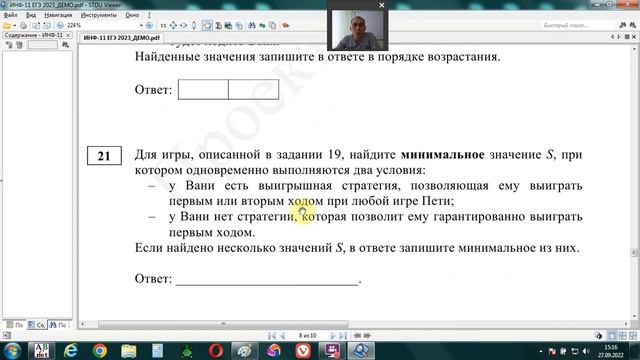This screenshot has width=640, height=360.
Task: Go to first page button
Action: click(x=272, y=336)
